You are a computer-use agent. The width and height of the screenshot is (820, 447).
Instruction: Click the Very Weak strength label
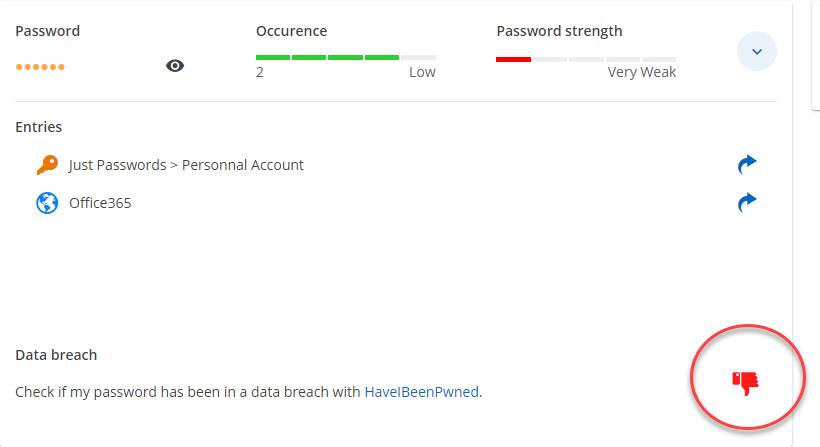click(x=641, y=72)
